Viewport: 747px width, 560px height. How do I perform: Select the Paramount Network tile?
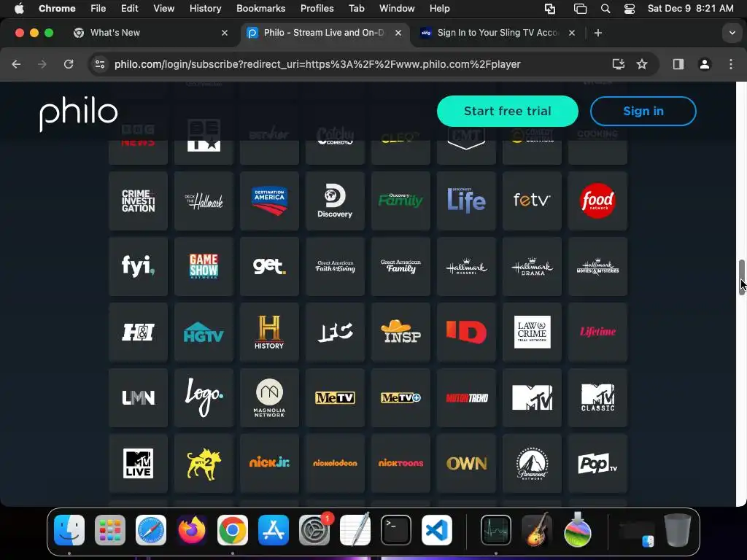click(532, 464)
